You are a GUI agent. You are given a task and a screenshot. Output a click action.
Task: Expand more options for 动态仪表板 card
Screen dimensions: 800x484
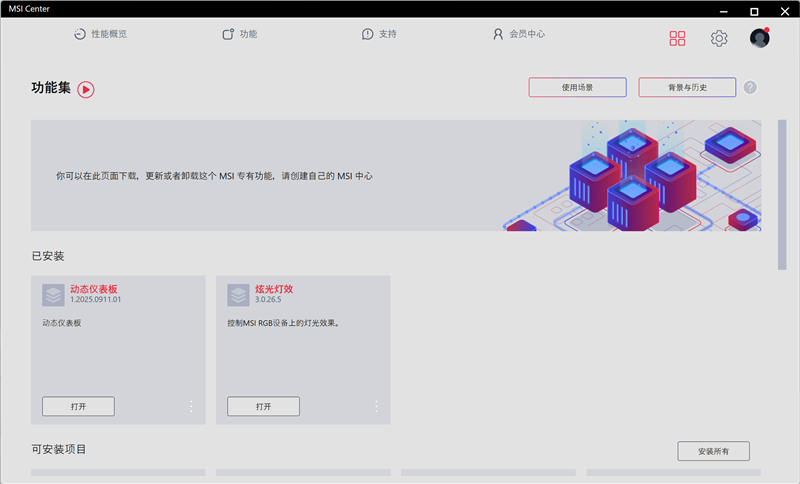click(191, 406)
